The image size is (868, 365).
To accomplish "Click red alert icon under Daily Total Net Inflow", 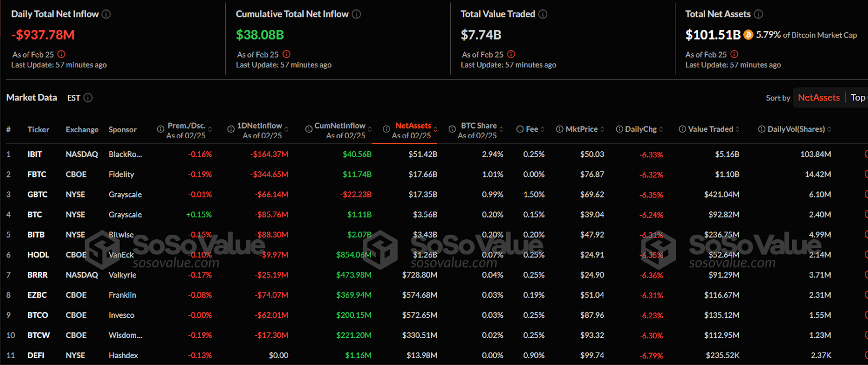I will [x=61, y=54].
